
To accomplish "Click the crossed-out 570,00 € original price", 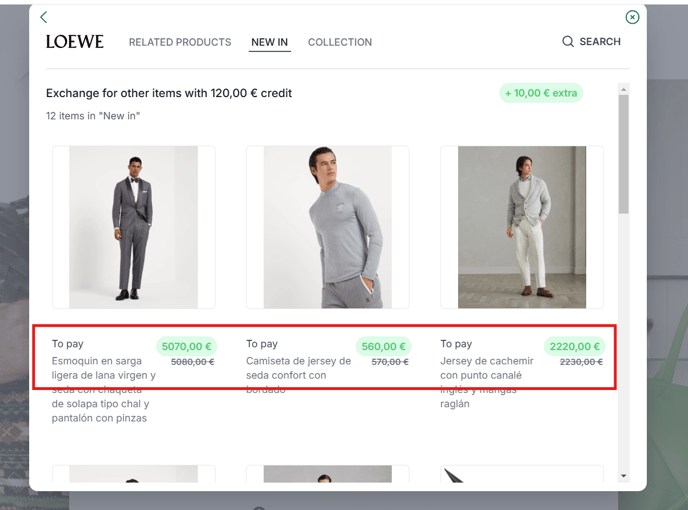I will [x=390, y=362].
